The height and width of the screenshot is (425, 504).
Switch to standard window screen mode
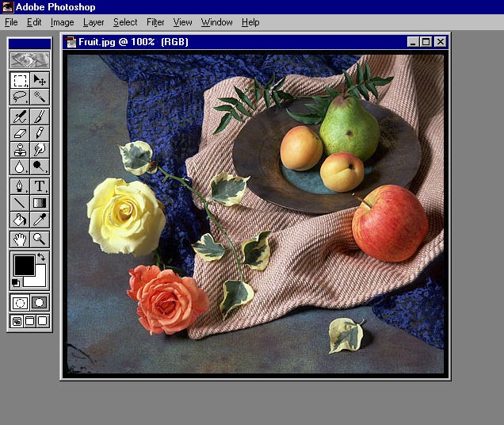[x=17, y=321]
